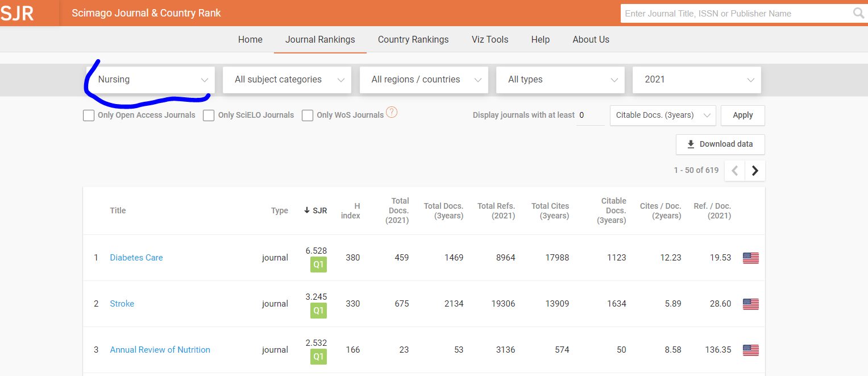Sort by Total Docs. (3years) header
868x376 pixels.
point(443,210)
